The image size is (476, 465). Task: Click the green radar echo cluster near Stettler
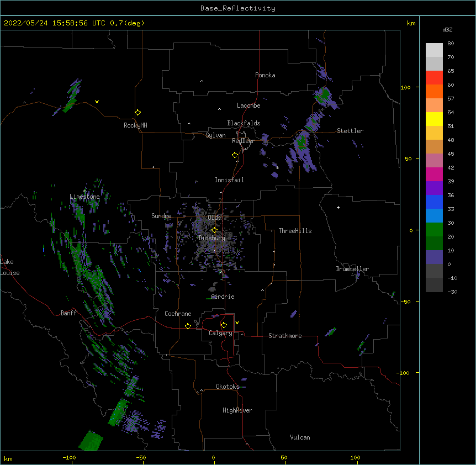click(x=302, y=142)
